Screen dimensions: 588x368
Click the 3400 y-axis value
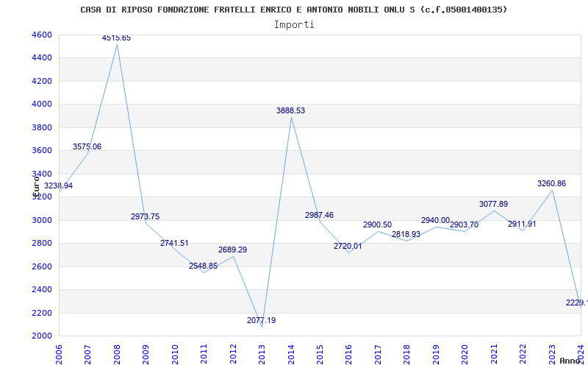40,174
